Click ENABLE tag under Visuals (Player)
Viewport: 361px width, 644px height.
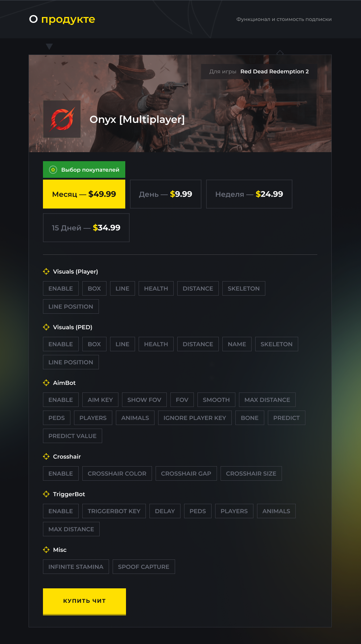click(x=61, y=288)
